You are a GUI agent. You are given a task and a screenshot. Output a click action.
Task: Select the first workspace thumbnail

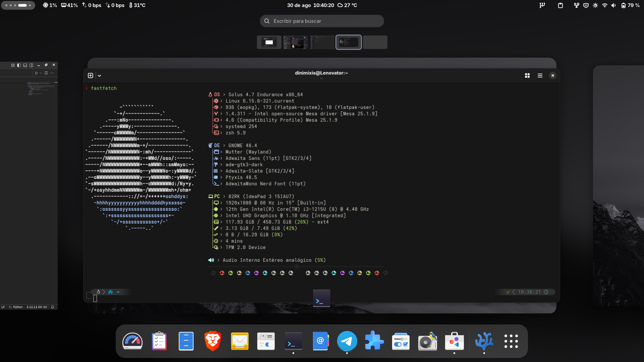(269, 42)
